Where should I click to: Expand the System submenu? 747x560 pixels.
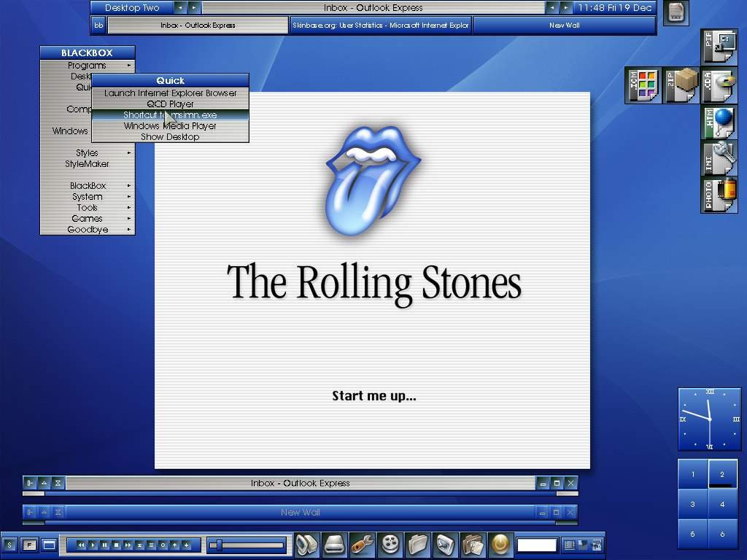pyautogui.click(x=88, y=197)
